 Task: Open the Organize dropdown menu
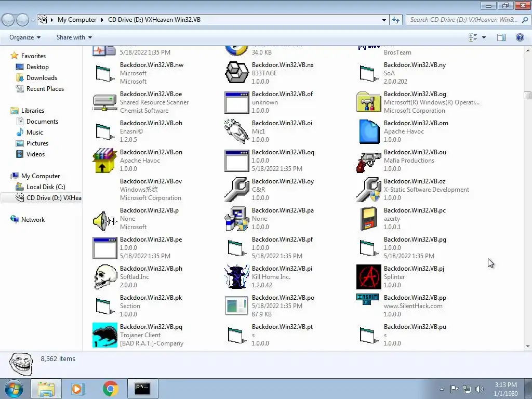(25, 37)
